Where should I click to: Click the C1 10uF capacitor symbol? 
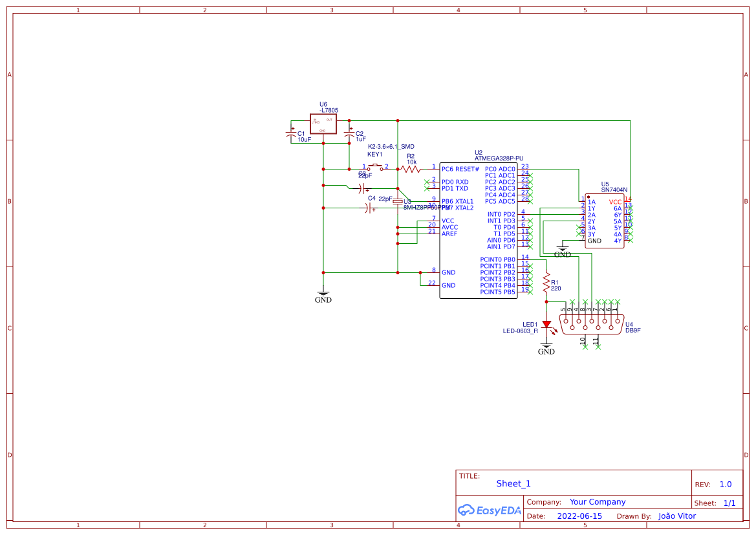click(x=291, y=135)
